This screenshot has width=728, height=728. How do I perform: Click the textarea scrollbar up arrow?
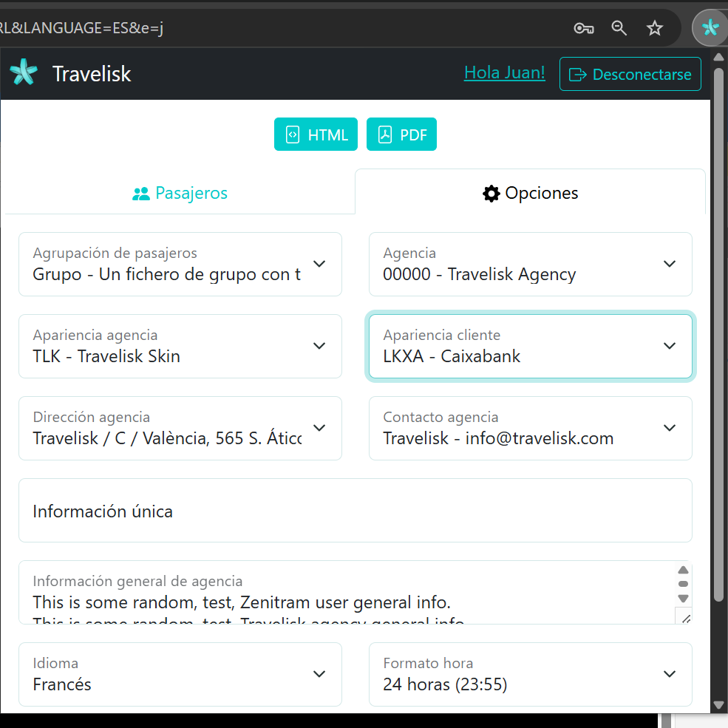click(683, 570)
